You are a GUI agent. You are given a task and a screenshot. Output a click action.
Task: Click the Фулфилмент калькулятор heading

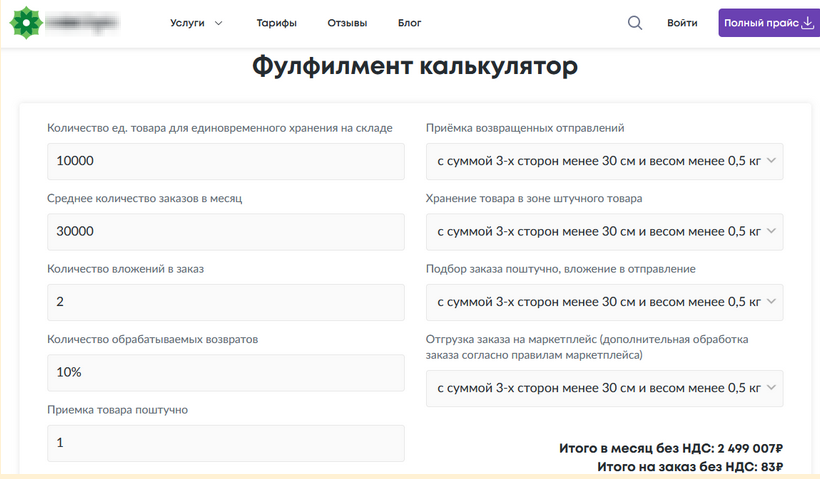[414, 67]
